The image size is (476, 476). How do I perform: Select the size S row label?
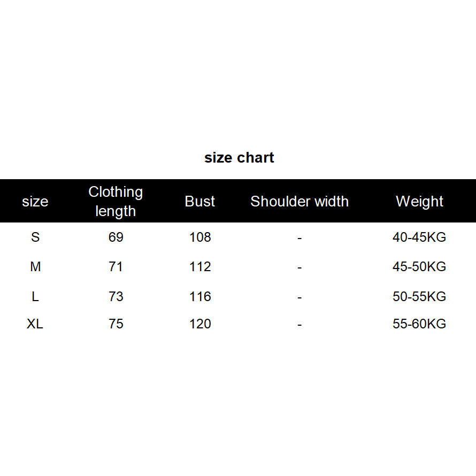pos(35,237)
